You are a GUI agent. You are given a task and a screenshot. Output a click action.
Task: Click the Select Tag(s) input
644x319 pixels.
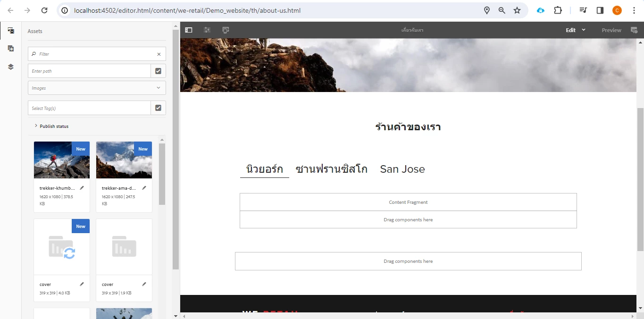pos(89,108)
